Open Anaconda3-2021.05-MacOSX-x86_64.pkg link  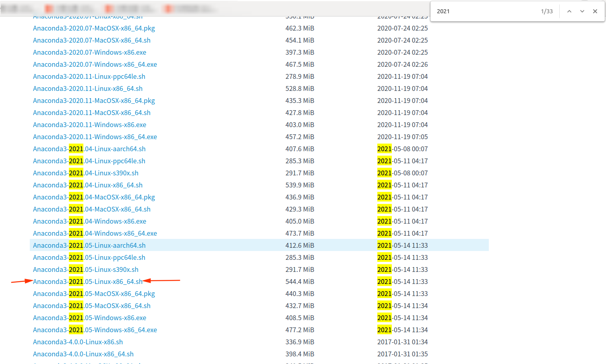[x=94, y=294]
